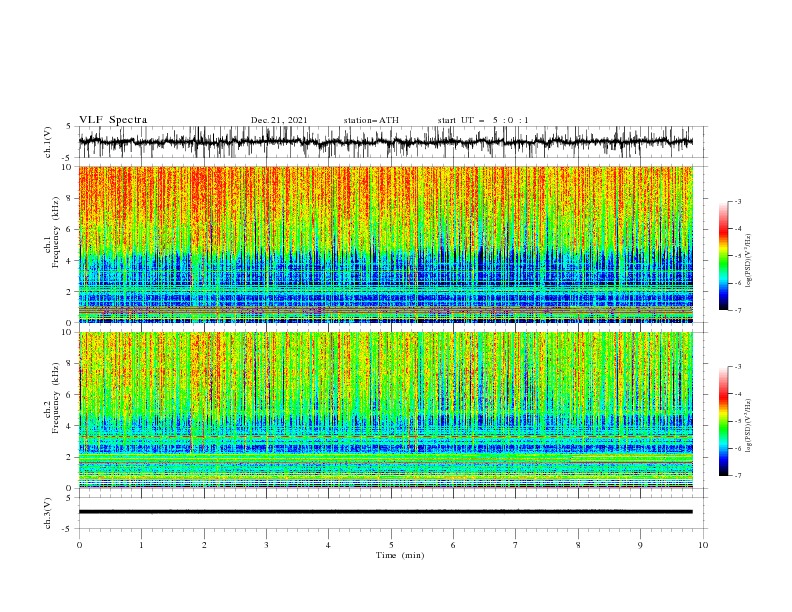Click the "ch.1 Frequency (kHz)" axis label

pos(52,233)
